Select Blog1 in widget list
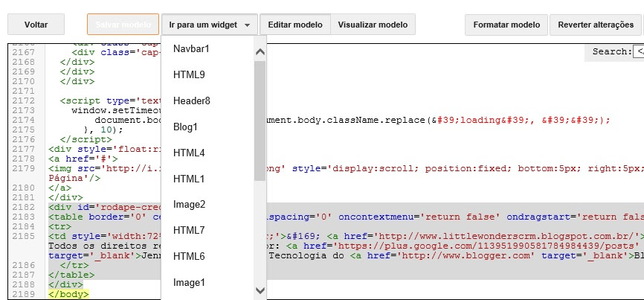The image size is (644, 300). coord(207,127)
